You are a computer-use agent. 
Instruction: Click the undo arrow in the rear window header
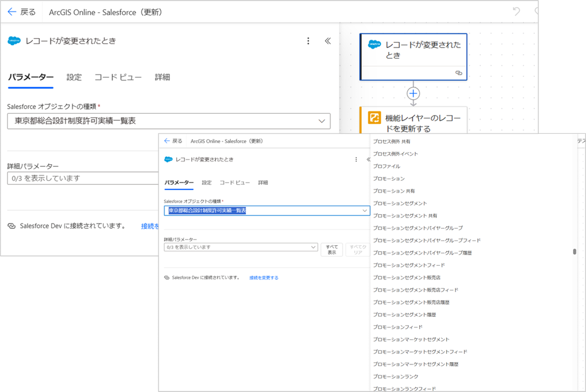click(x=517, y=12)
